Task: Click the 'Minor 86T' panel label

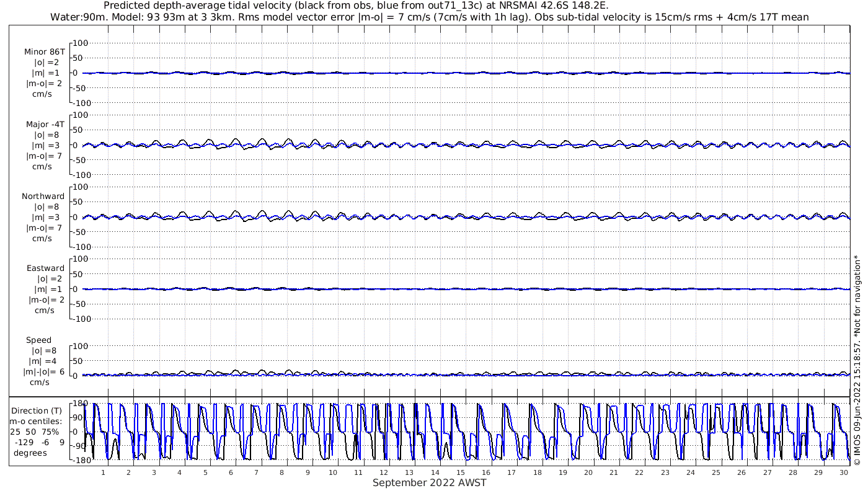Action: [x=45, y=52]
